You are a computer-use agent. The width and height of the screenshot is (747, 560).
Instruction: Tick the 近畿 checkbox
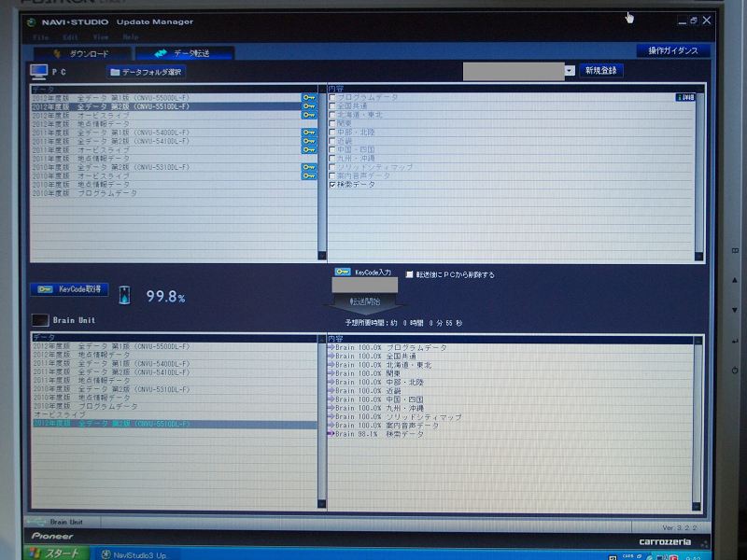tap(332, 141)
